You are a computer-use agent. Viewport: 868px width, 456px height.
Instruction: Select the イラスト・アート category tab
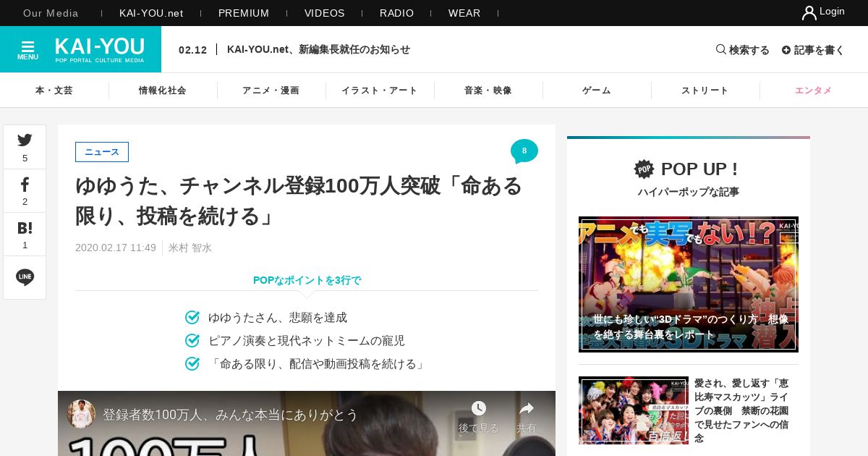coord(380,90)
